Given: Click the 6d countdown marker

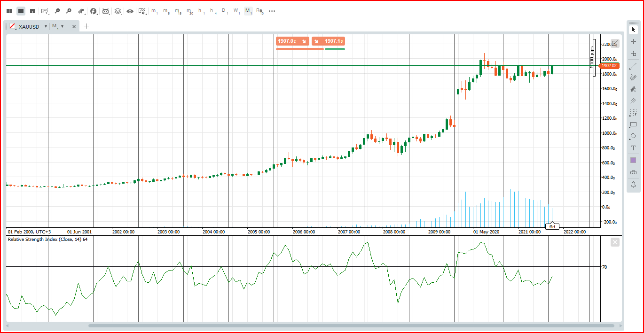Looking at the screenshot, I should pyautogui.click(x=553, y=227).
